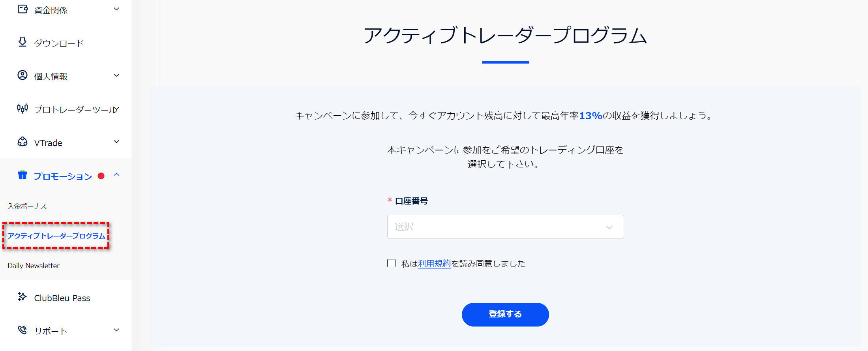
Task: Click the blue underline below the page title
Action: (505, 62)
